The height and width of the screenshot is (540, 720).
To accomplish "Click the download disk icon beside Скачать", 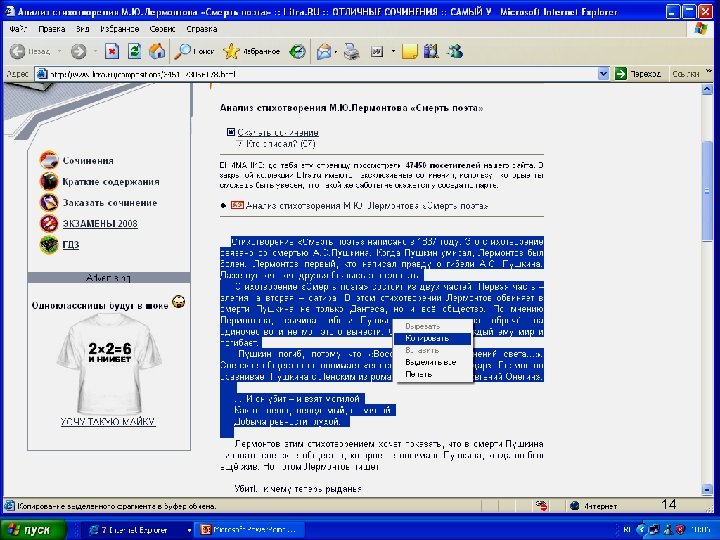I will [231, 132].
